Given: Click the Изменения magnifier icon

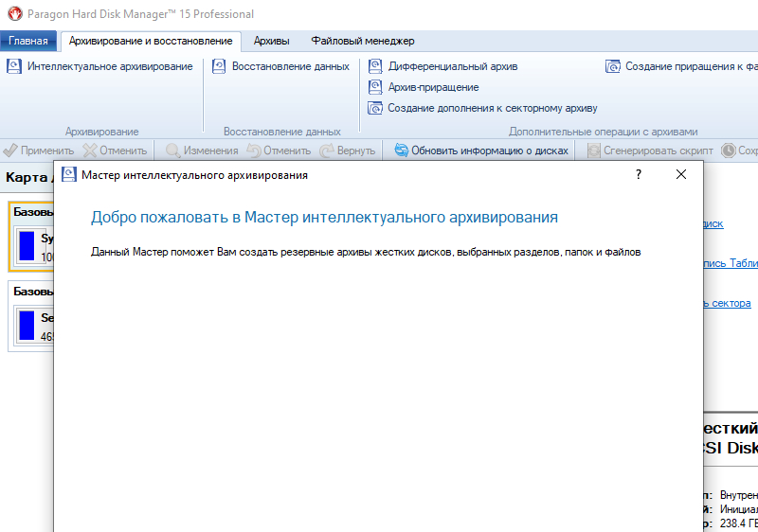Looking at the screenshot, I should pyautogui.click(x=173, y=151).
